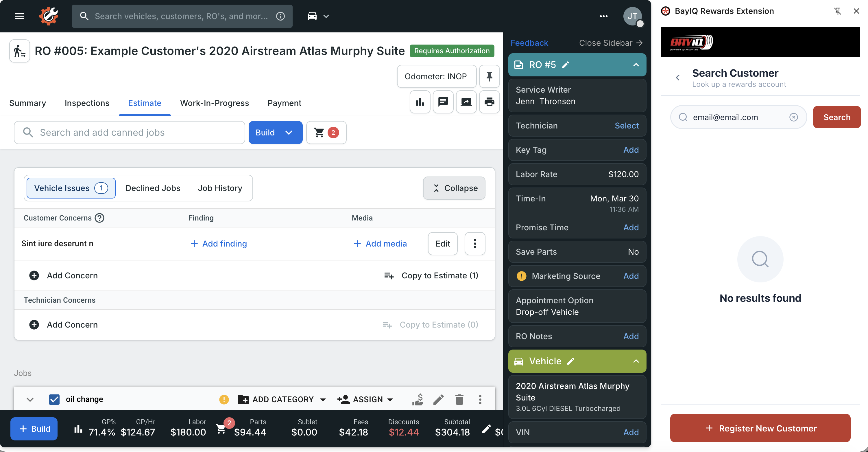This screenshot has width=868, height=452.
Task: Show the Declined Jobs tab
Action: click(x=153, y=188)
